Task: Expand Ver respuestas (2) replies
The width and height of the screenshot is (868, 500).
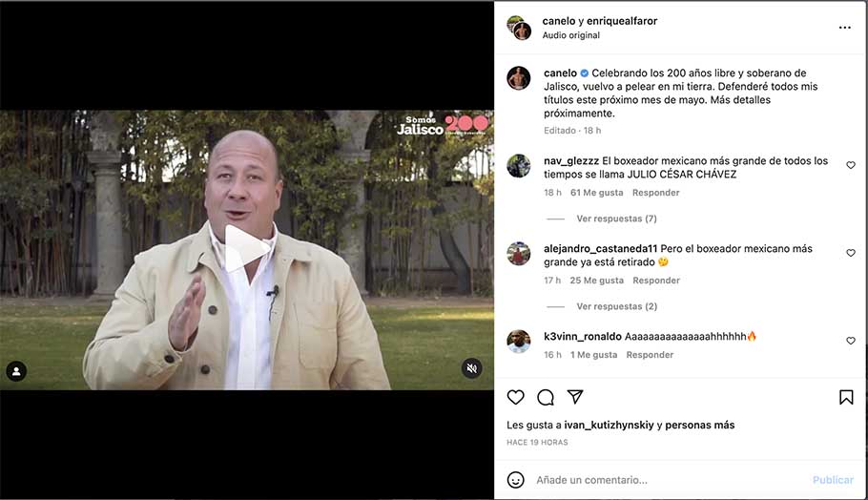Action: click(x=617, y=306)
